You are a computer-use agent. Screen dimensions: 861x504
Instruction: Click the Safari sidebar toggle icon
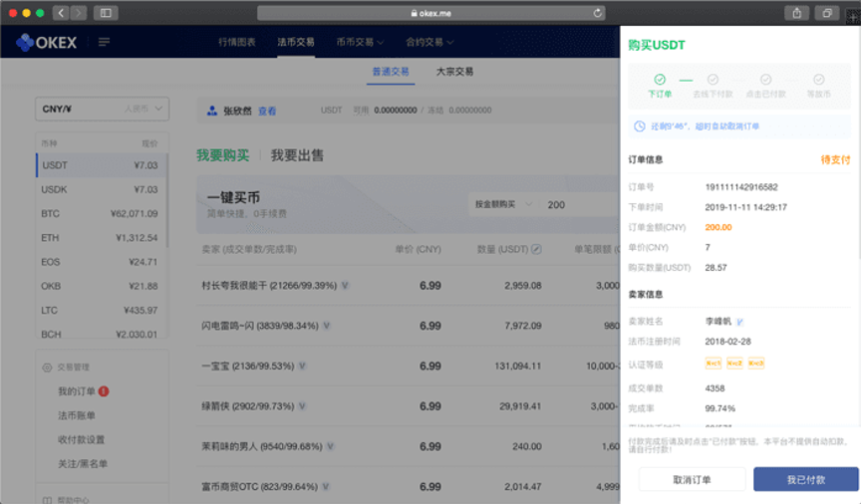(105, 13)
